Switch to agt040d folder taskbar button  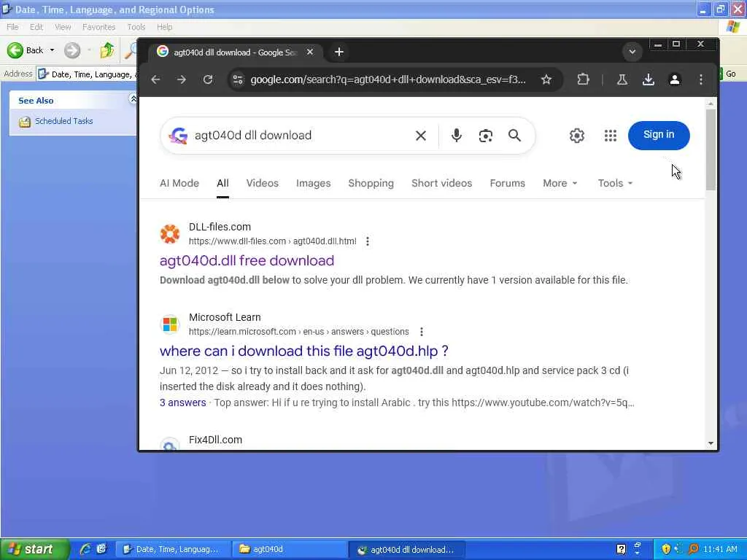click(x=289, y=549)
